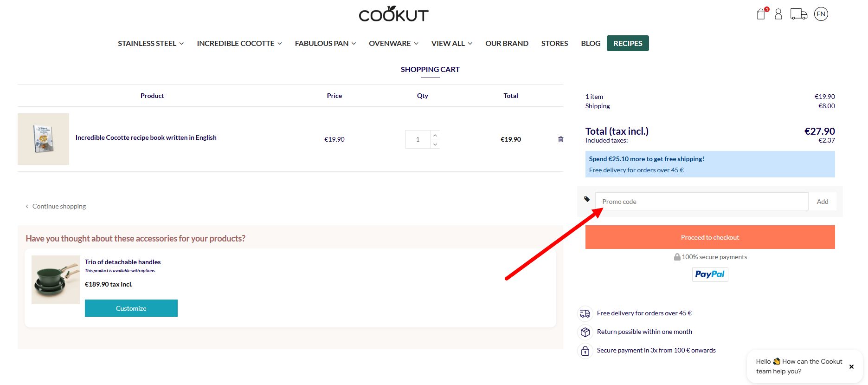Click the chat greeting message text

coord(799,366)
